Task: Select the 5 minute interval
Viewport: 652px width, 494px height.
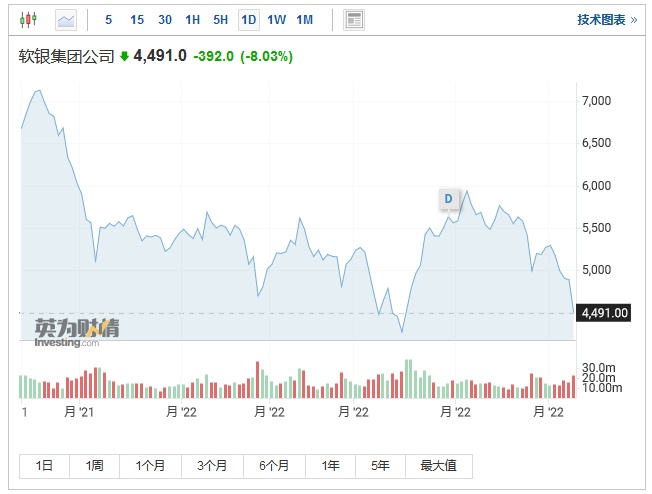Action: pyautogui.click(x=109, y=20)
